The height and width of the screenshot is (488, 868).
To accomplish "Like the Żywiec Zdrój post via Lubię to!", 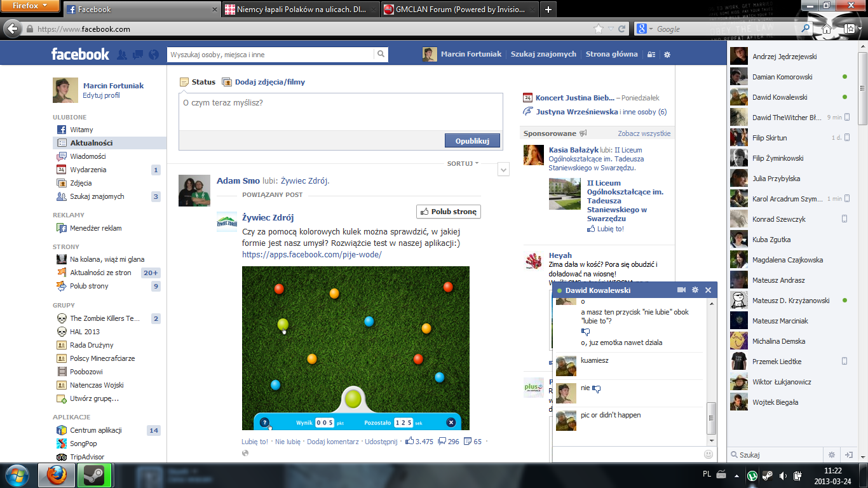I will (255, 442).
